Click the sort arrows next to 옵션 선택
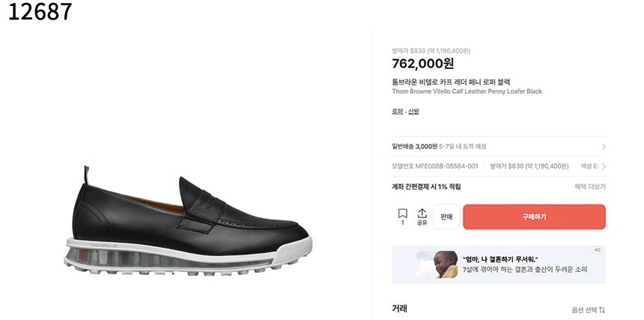The height and width of the screenshot is (320, 644). [x=602, y=310]
